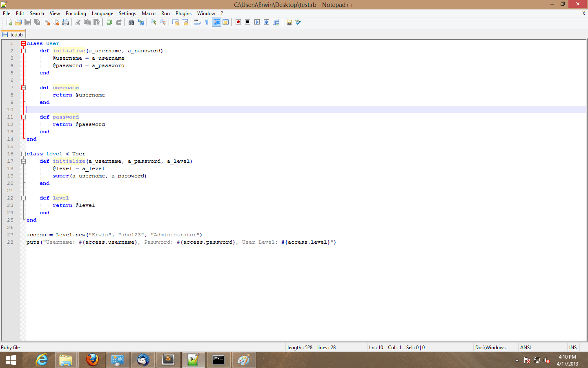Open the ? help menu
Viewport: 588px width, 368px height.
tap(222, 13)
